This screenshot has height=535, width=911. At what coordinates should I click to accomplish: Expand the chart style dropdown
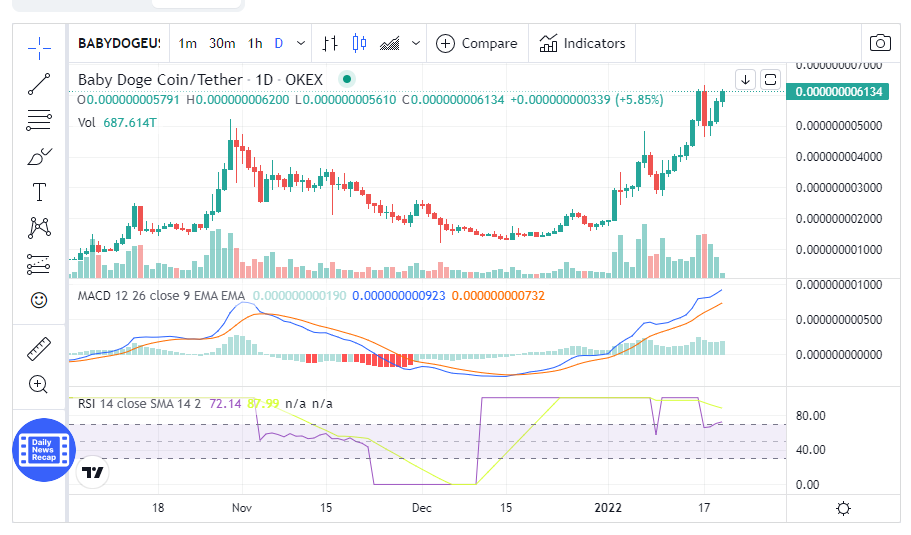tap(416, 44)
